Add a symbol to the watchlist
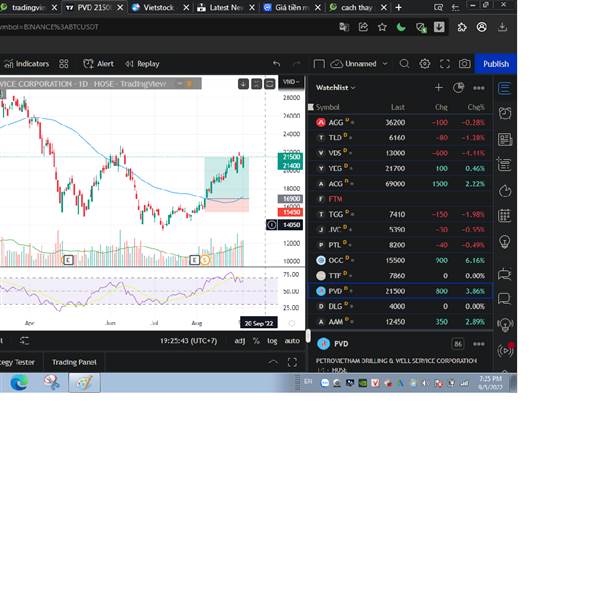Screen dimensions: 600x600 [x=439, y=88]
